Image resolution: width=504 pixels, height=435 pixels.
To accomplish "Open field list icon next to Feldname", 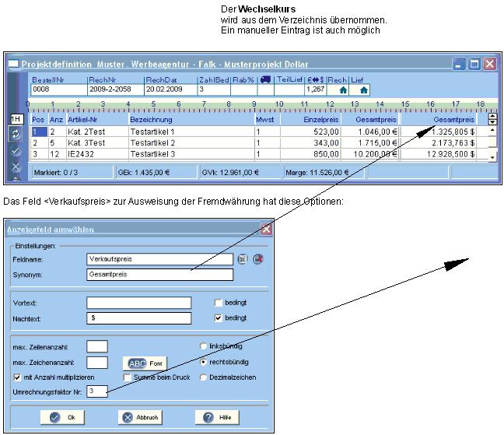I will click(243, 259).
